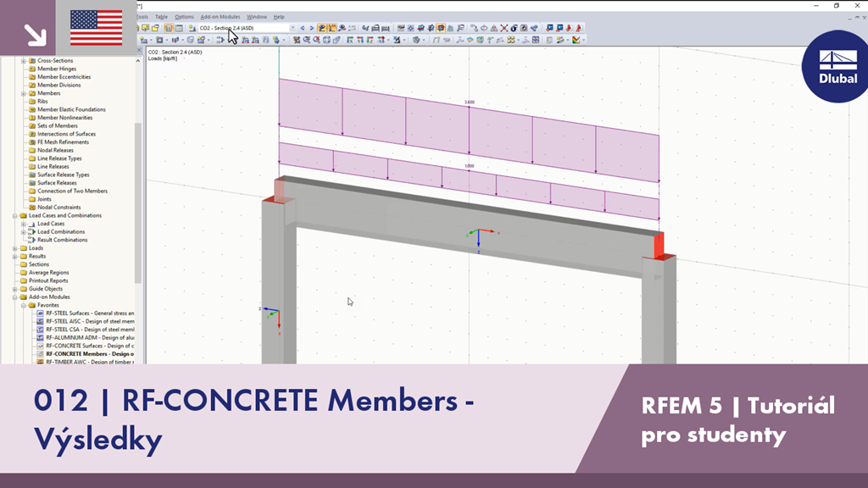Screen dimensions: 868x488
Task: Click the first blue screen printout icon
Action: tap(549, 28)
